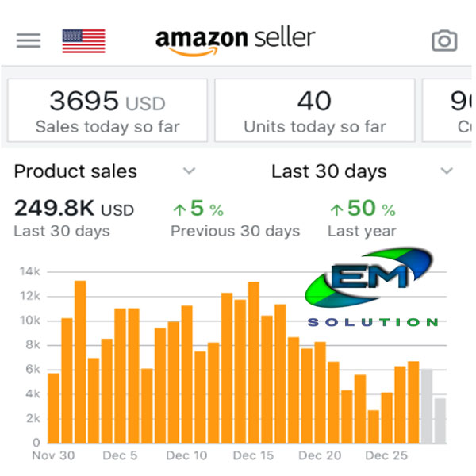Tap the 249.8K USD total sales figure
This screenshot has height=476, width=476.
[x=74, y=209]
